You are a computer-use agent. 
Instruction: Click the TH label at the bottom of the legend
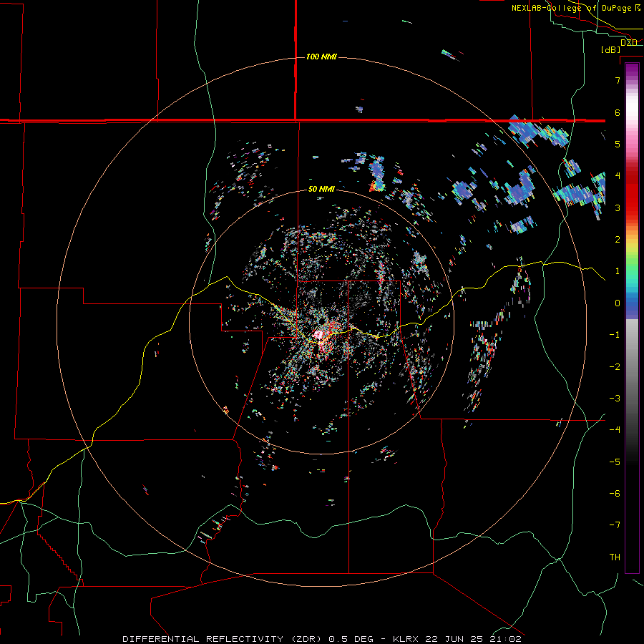point(615,557)
